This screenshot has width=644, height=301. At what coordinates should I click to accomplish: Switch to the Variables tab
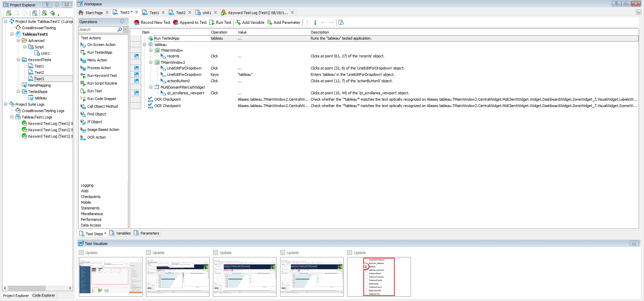click(120, 233)
